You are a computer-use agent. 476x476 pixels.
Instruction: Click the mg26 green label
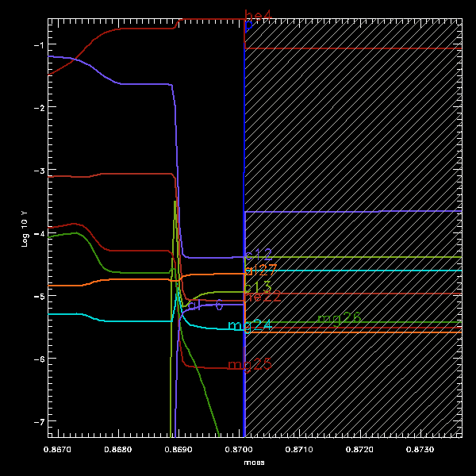click(339, 318)
